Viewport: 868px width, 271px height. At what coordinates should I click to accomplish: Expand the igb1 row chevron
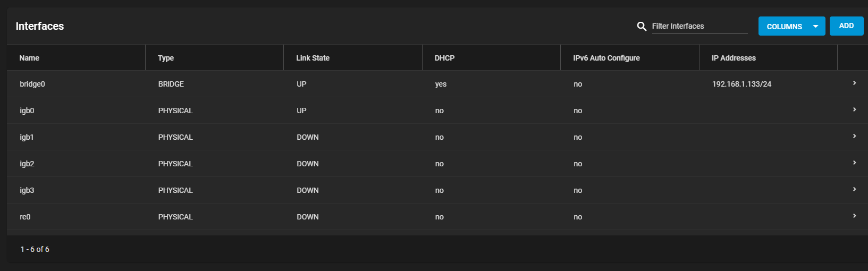pos(854,137)
